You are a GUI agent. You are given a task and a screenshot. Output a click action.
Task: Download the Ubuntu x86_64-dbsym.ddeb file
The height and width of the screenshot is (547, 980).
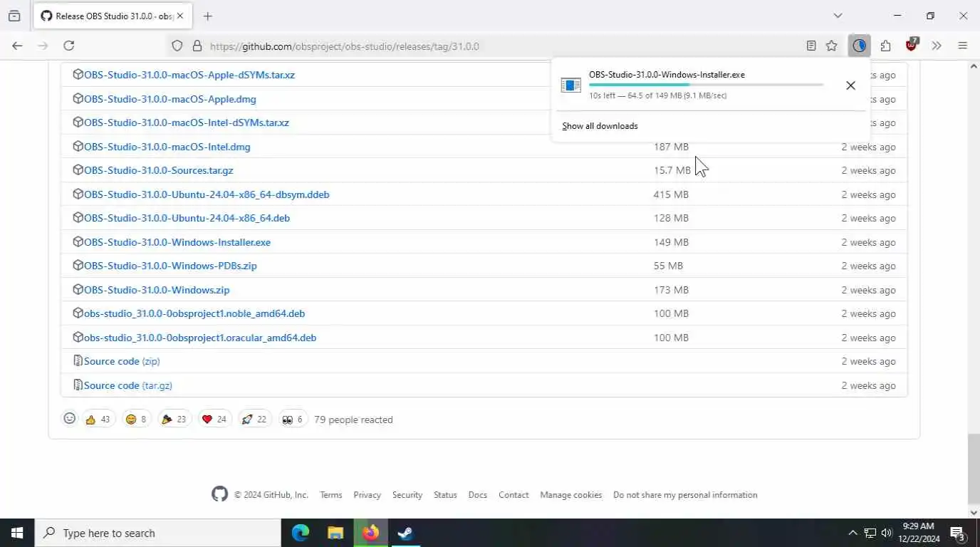pyautogui.click(x=207, y=194)
